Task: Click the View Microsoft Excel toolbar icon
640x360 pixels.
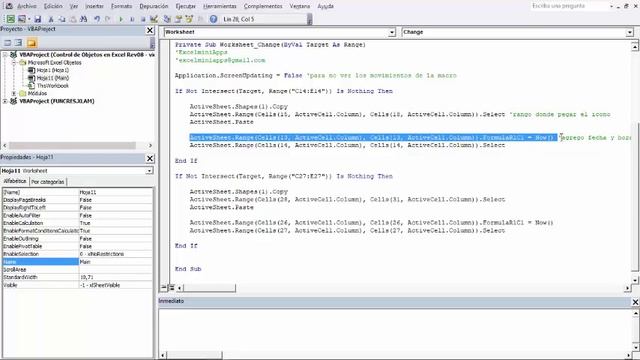Action: pyautogui.click(x=11, y=19)
